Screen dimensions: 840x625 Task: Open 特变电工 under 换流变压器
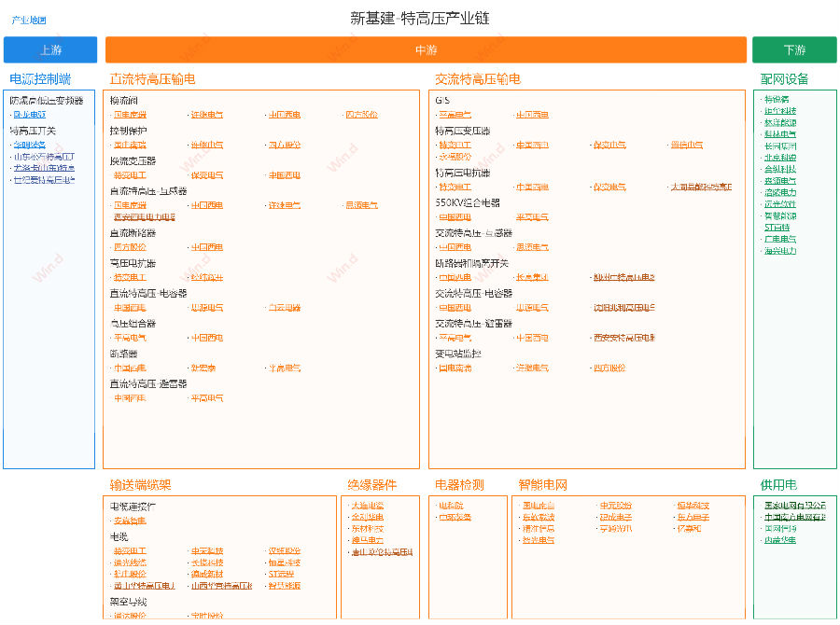pos(130,175)
